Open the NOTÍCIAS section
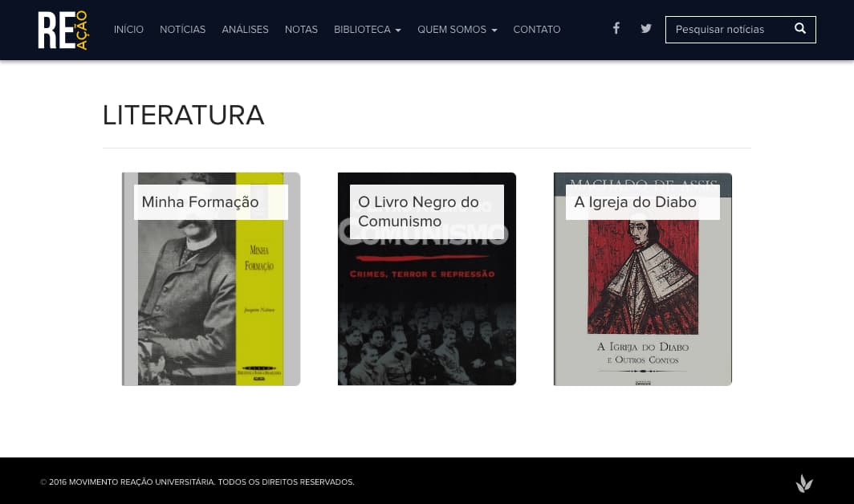Screen dimensions: 854x504 click(x=182, y=30)
